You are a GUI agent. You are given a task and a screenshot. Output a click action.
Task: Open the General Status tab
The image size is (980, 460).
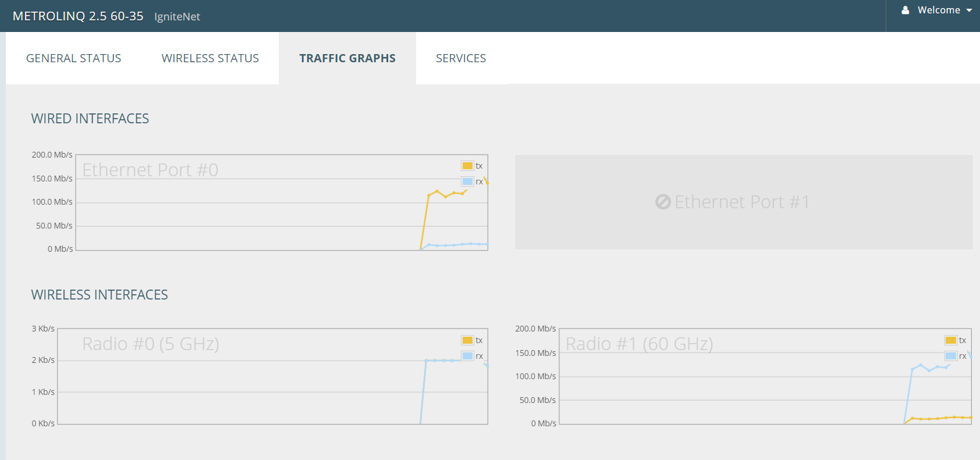(x=73, y=58)
